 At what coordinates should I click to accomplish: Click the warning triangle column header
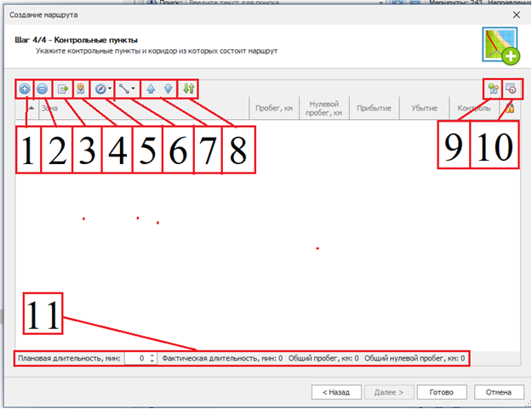point(510,109)
